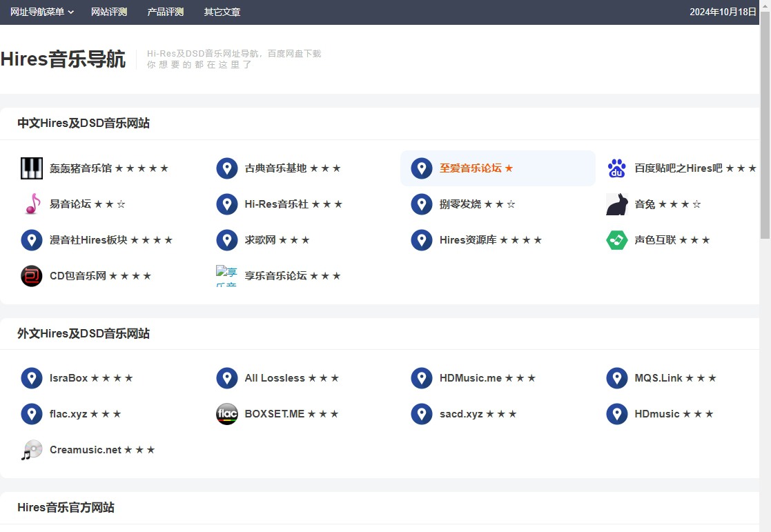Image resolution: width=771 pixels, height=532 pixels.
Task: Click the pin icon beside IsraBox
Action: (32, 378)
